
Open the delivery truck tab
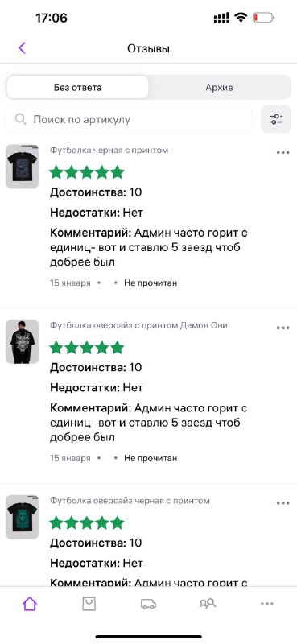pos(148,604)
